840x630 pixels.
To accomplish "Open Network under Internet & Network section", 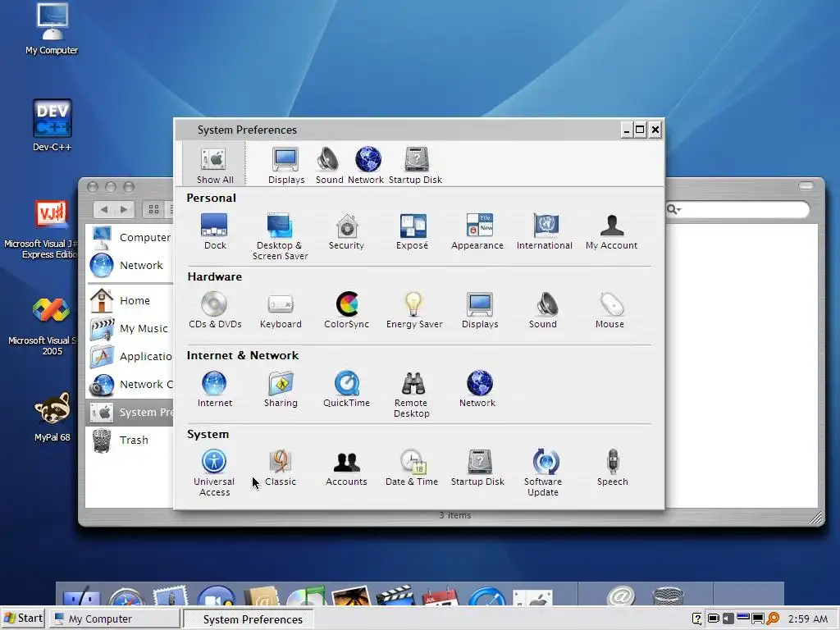I will pos(477,389).
